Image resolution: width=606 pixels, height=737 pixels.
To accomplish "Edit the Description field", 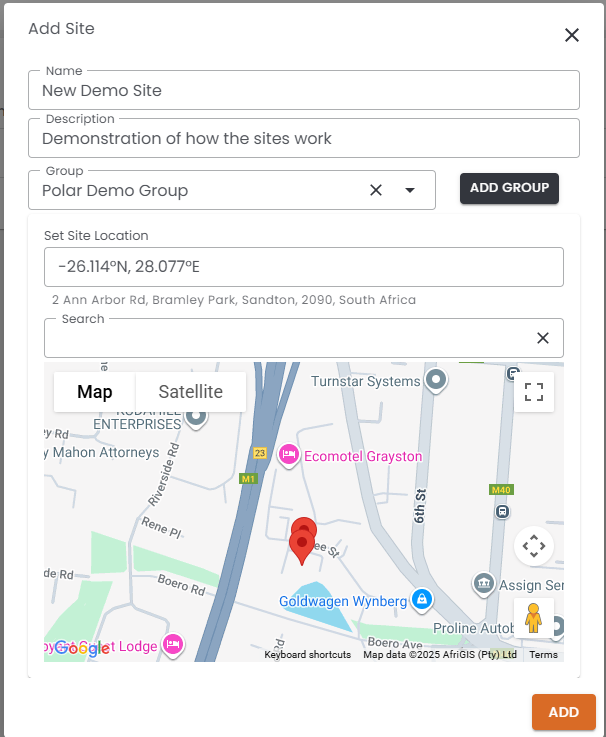I will tap(304, 139).
